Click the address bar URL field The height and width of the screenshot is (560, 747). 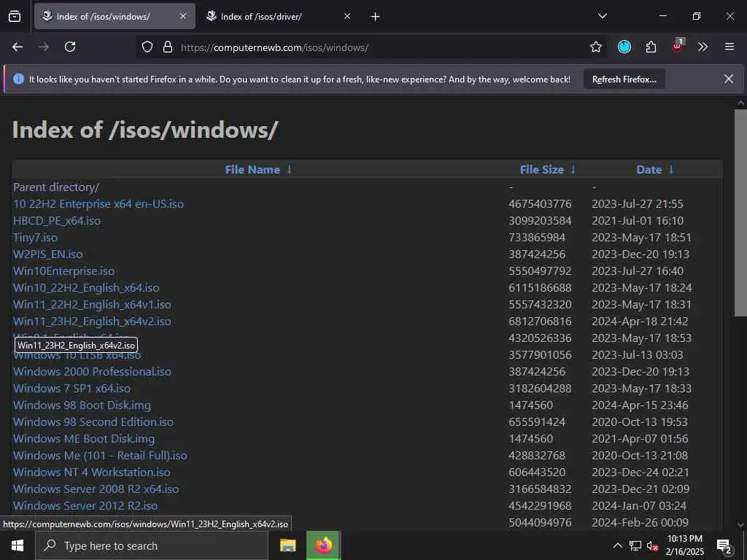tap(371, 47)
